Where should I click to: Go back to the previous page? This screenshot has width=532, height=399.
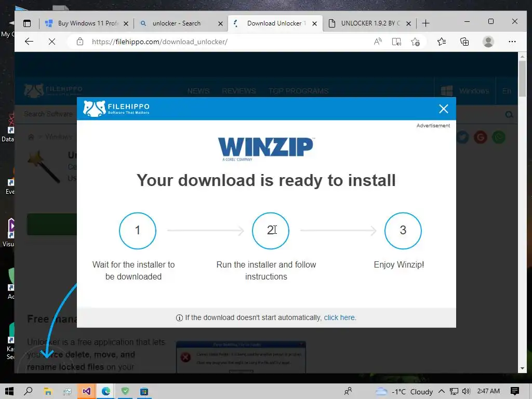point(29,42)
